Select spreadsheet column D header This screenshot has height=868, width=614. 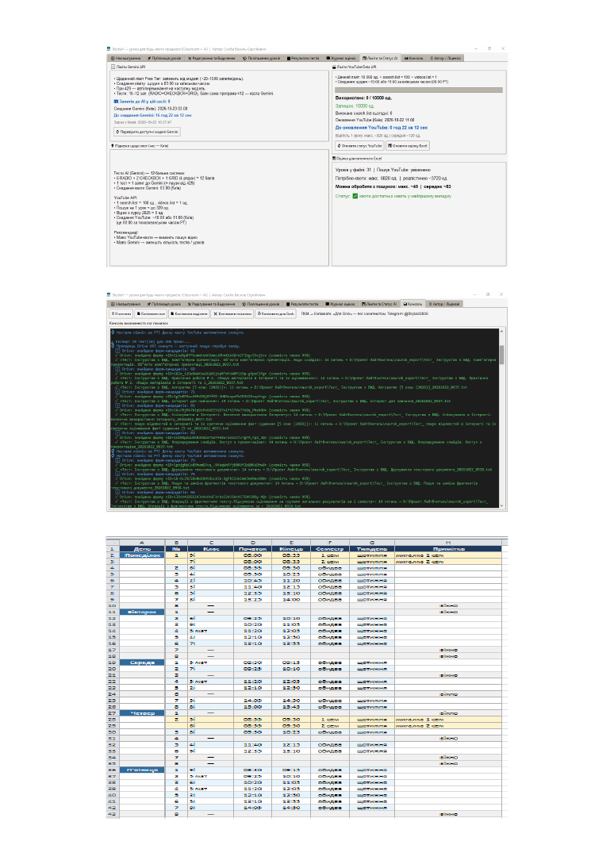(x=253, y=543)
